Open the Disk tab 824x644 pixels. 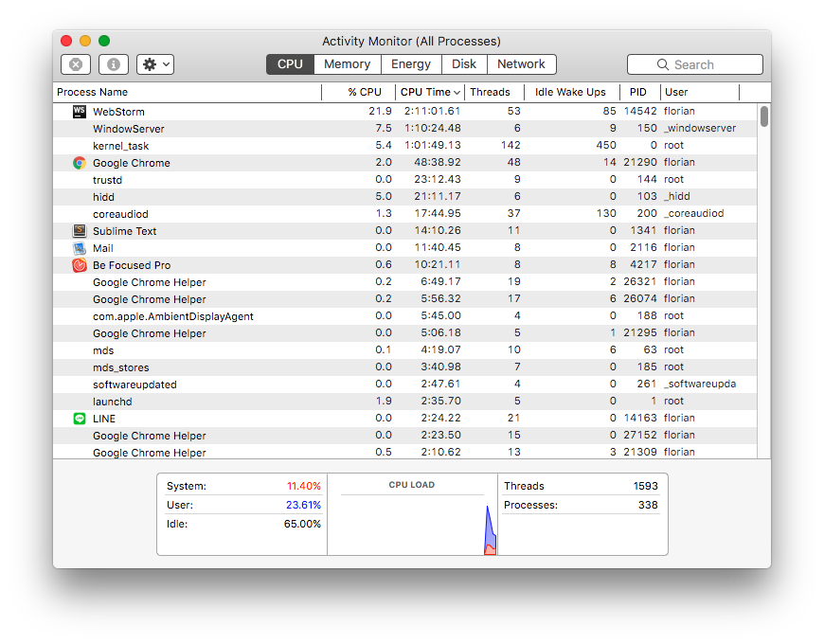(x=464, y=64)
